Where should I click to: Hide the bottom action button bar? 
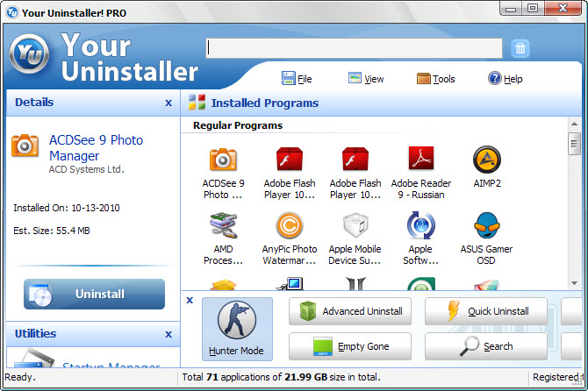click(x=190, y=300)
